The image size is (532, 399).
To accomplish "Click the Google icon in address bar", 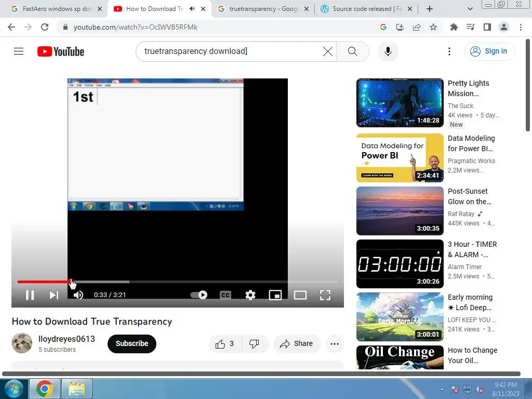I will 383,27.
